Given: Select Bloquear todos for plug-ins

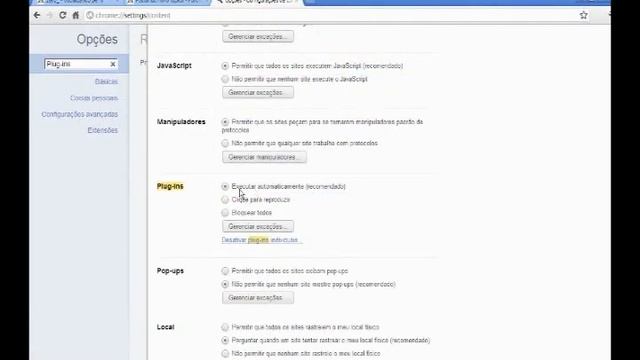Looking at the screenshot, I should pyautogui.click(x=225, y=213).
